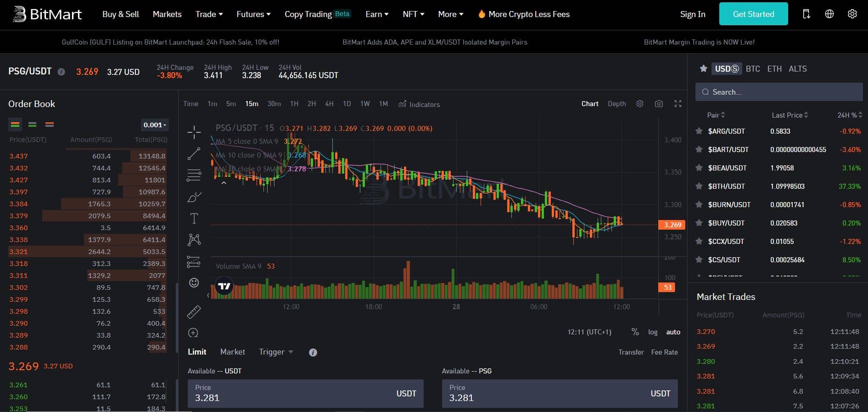Viewport: 868px width, 412px height.
Task: Take a chart snapshot with camera icon
Action: [659, 104]
